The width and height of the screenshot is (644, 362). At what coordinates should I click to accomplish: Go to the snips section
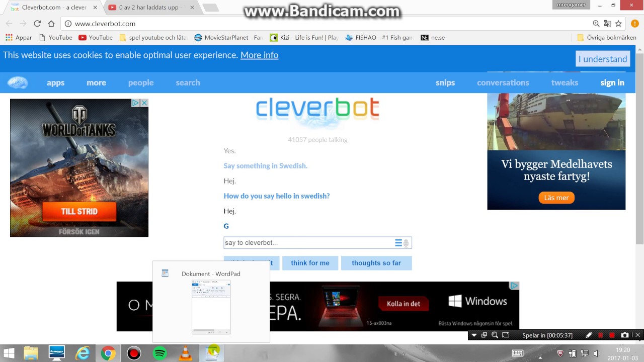pos(445,82)
